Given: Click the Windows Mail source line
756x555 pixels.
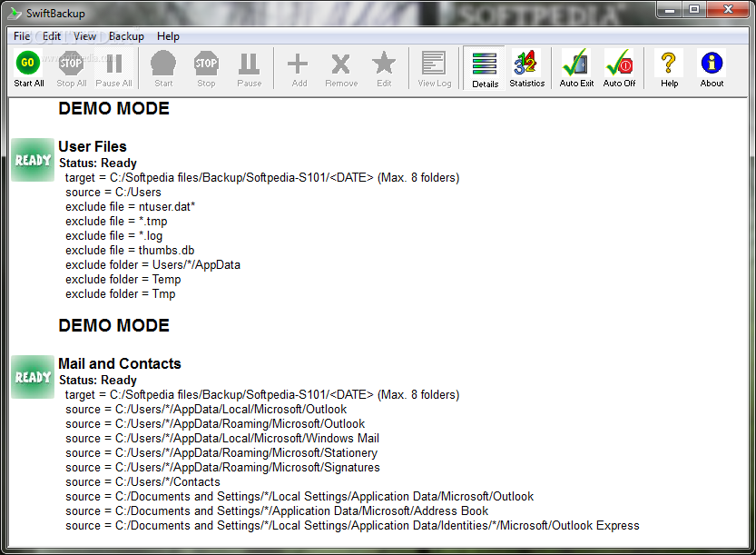Looking at the screenshot, I should [x=222, y=438].
